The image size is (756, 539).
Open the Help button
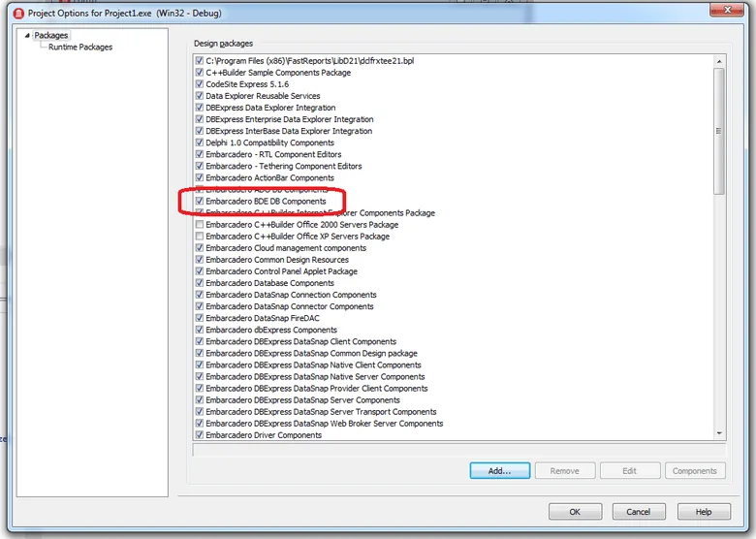704,512
